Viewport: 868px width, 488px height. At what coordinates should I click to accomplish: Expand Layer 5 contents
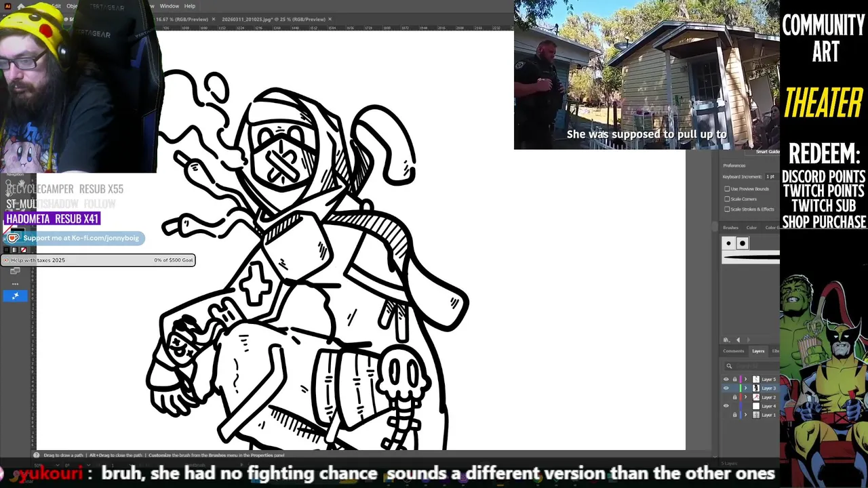pyautogui.click(x=745, y=380)
